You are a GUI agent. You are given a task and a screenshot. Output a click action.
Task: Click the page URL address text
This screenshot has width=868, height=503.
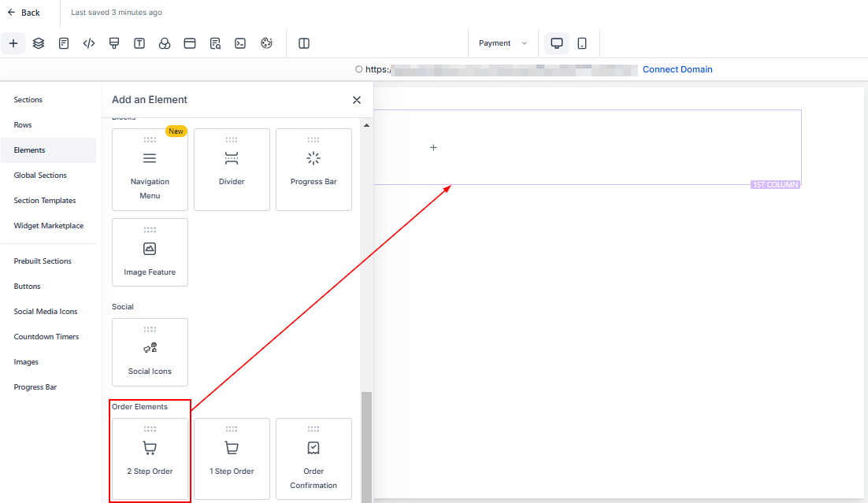[x=501, y=70]
